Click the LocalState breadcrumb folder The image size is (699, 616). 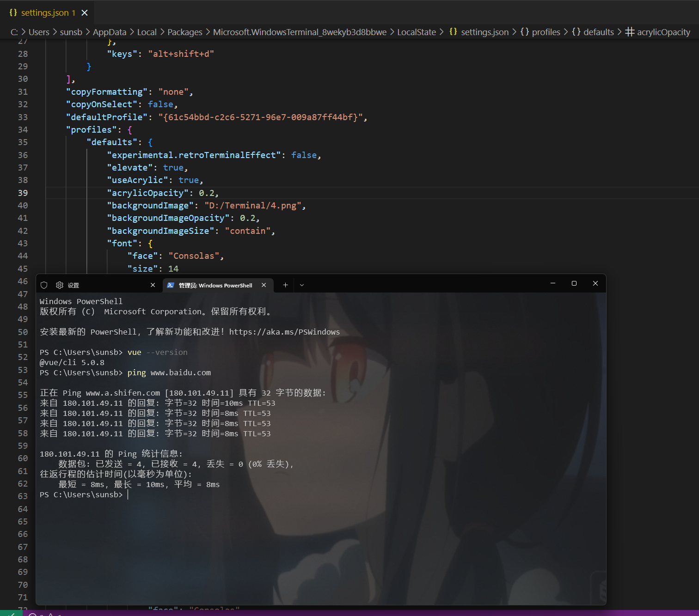pos(416,32)
